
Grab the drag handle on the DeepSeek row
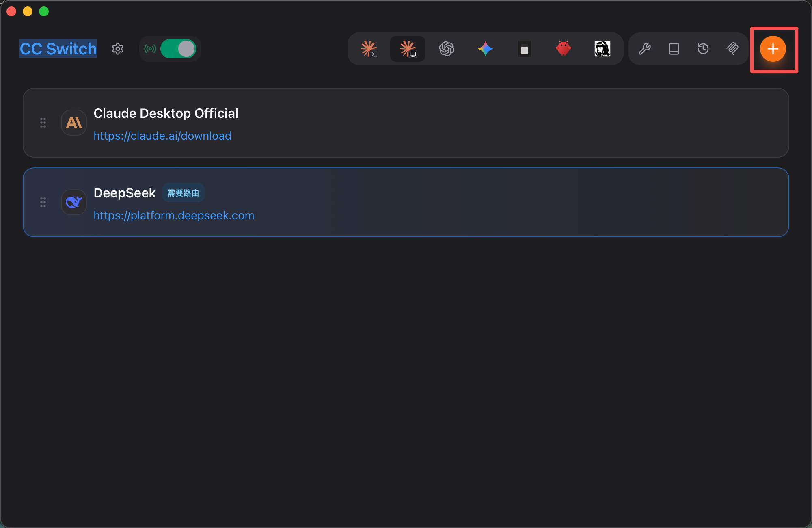(x=43, y=202)
